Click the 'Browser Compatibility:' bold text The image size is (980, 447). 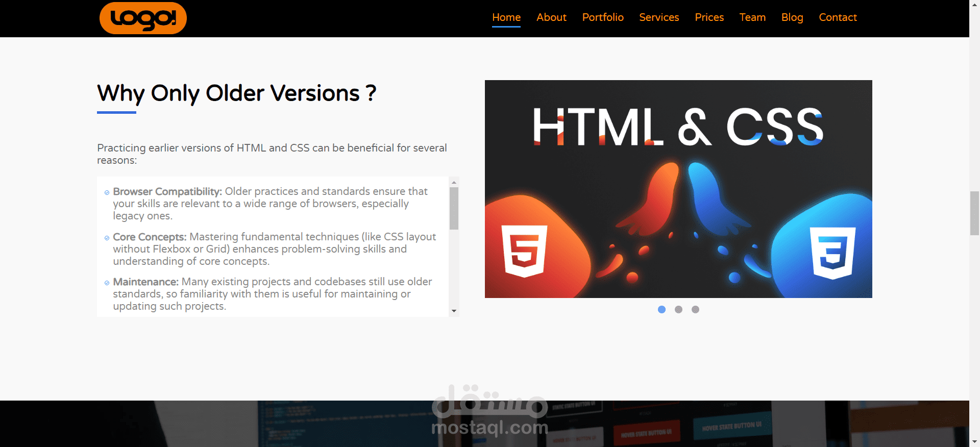click(167, 191)
